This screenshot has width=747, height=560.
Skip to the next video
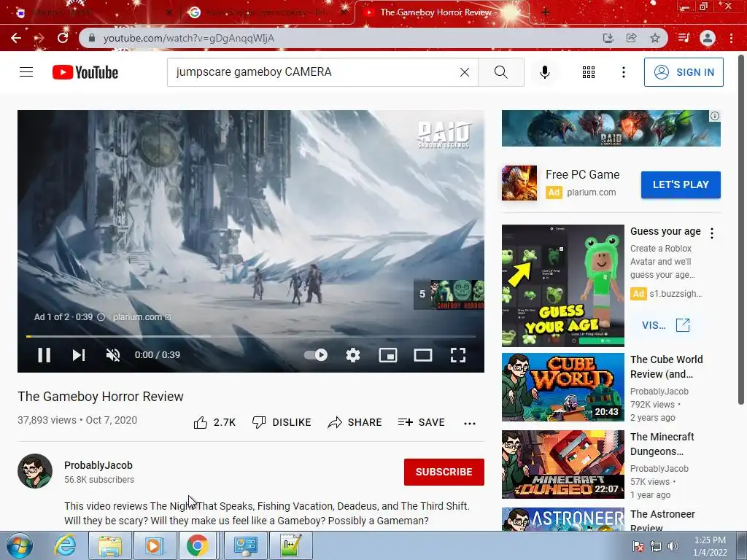coord(79,355)
